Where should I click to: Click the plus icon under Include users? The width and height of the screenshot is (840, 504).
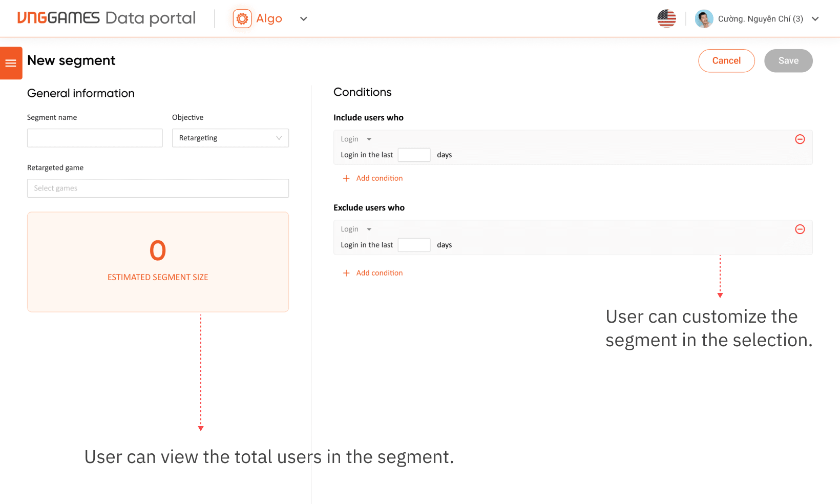[x=346, y=178]
